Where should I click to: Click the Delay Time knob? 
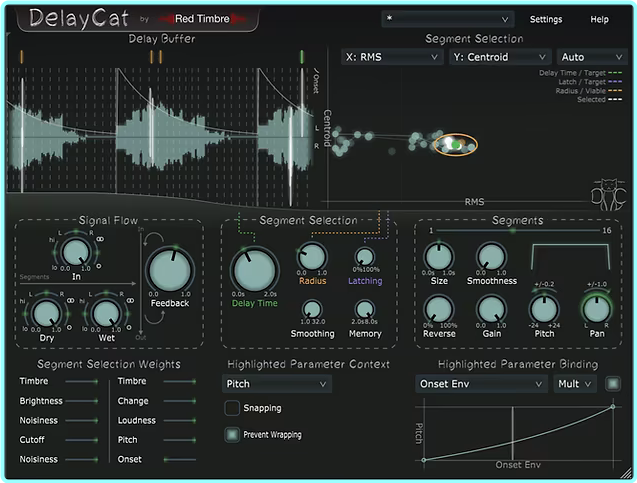pos(254,271)
